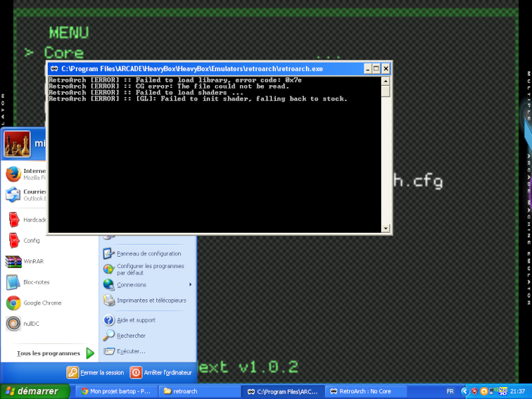Screen dimensions: 532x399
Task: Open the Courrier Outlook Express entry
Action: pos(25,195)
